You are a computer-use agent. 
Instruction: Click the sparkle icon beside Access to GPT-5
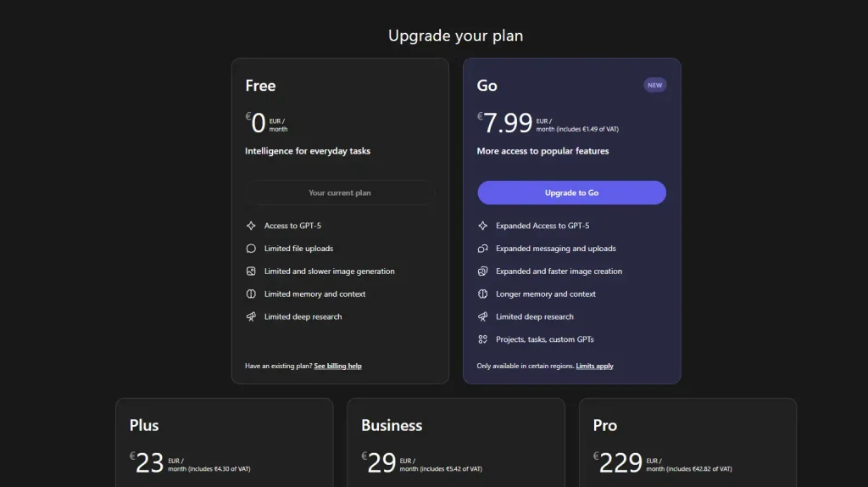pos(251,226)
